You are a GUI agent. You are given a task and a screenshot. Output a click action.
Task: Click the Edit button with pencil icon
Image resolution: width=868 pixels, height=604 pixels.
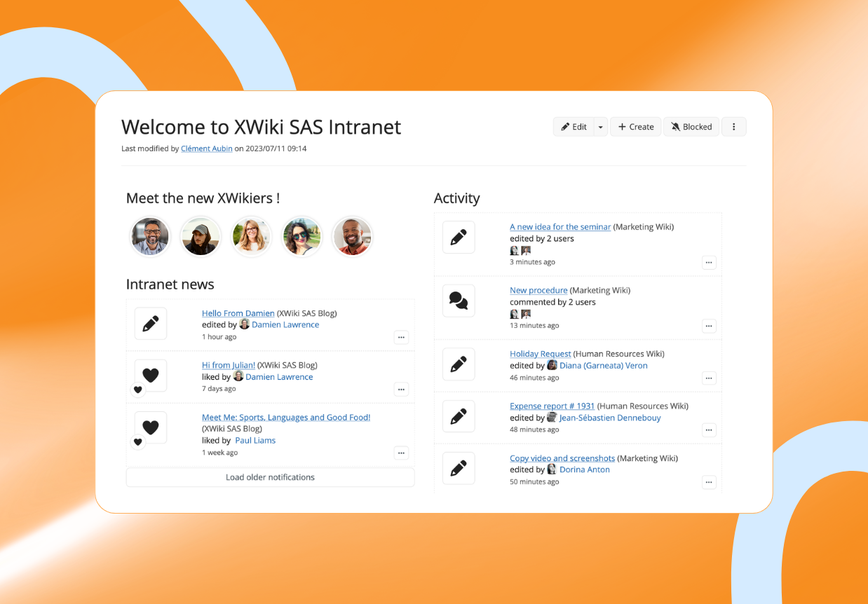[574, 127]
